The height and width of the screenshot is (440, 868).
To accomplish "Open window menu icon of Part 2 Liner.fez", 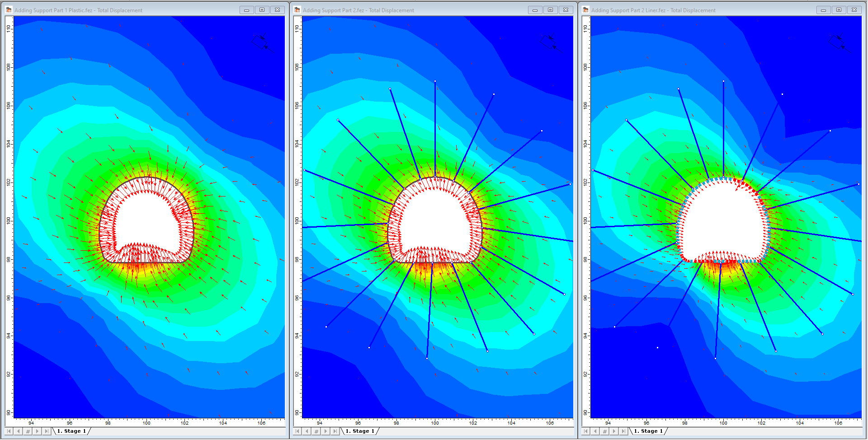I will coord(585,10).
